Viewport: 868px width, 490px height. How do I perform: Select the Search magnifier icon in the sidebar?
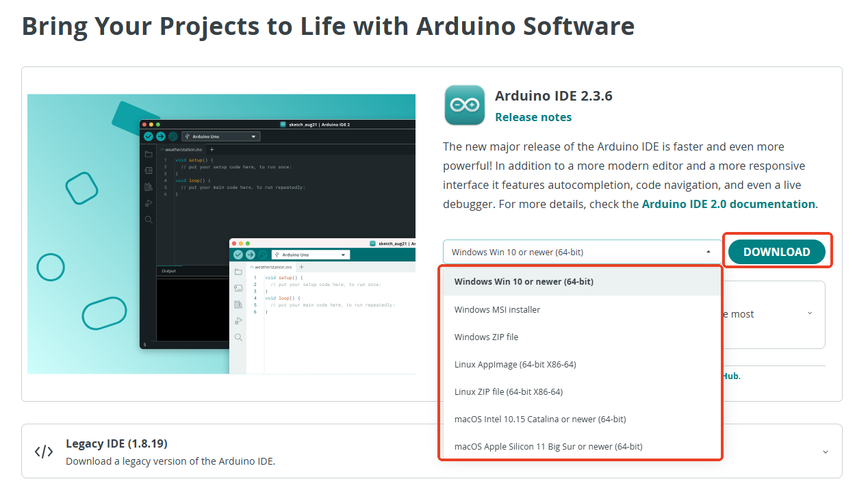(x=148, y=218)
